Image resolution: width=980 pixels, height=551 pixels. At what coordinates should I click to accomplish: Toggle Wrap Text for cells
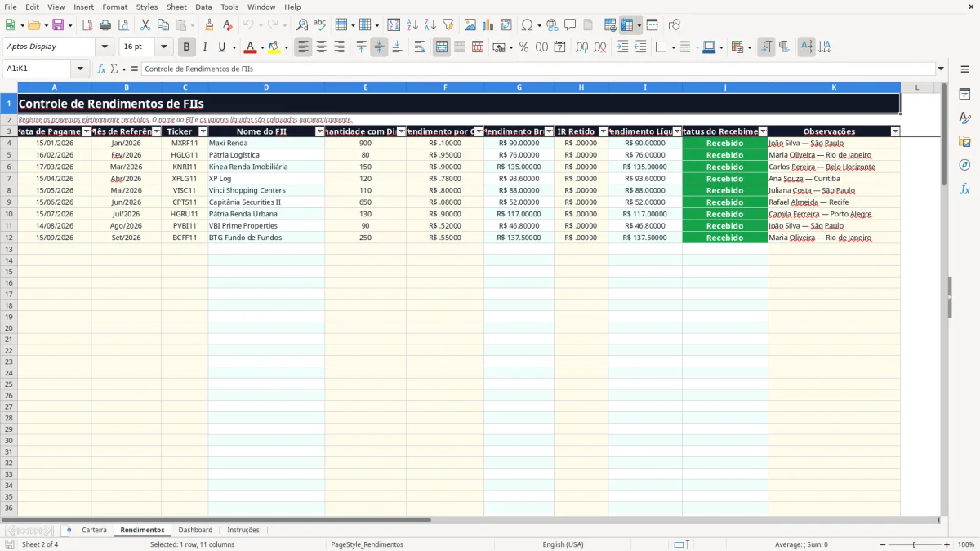(420, 47)
